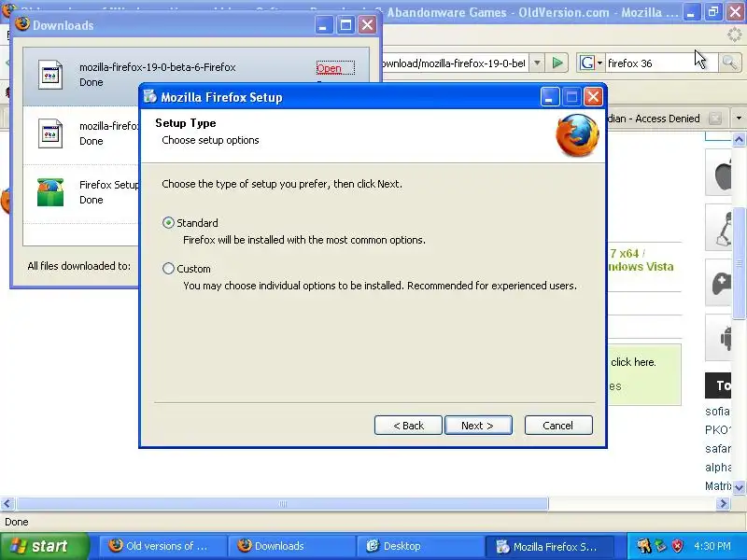Maximize the Downloads window
The height and width of the screenshot is (560, 747).
click(x=345, y=25)
